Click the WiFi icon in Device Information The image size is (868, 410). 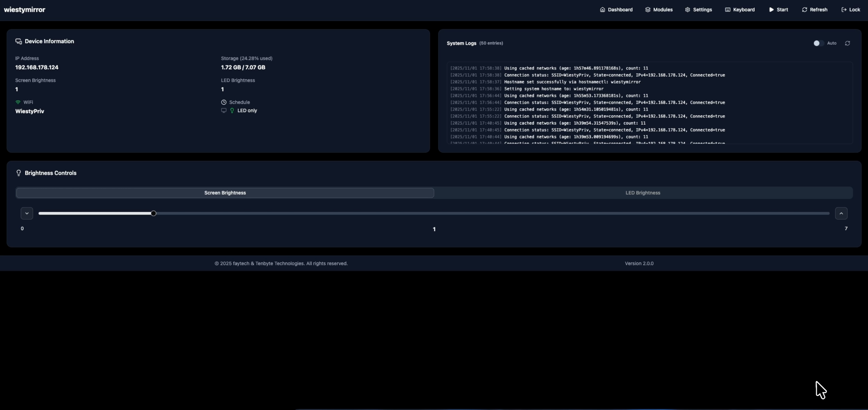click(18, 102)
